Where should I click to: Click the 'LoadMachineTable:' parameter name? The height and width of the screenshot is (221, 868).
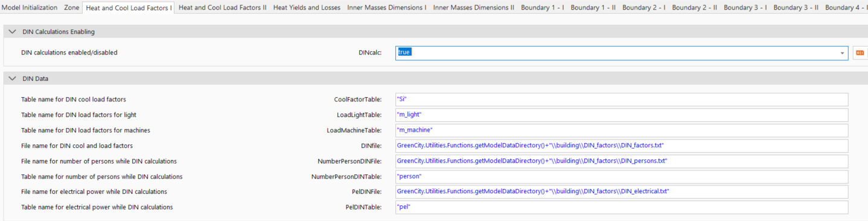355,130
